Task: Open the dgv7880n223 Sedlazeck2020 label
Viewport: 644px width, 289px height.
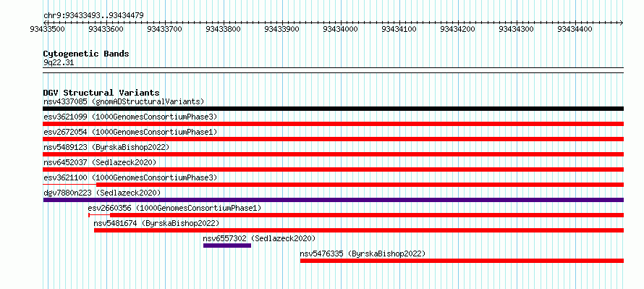Action: [102, 193]
